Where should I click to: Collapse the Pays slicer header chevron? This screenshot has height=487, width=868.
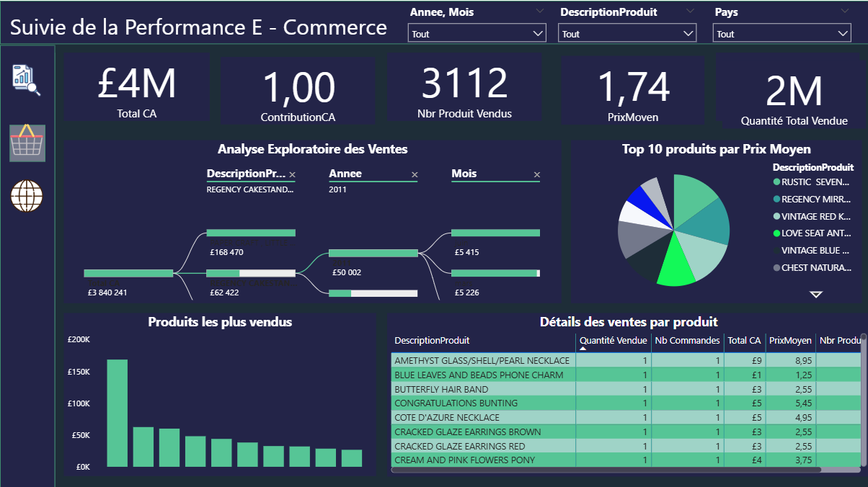tap(845, 12)
